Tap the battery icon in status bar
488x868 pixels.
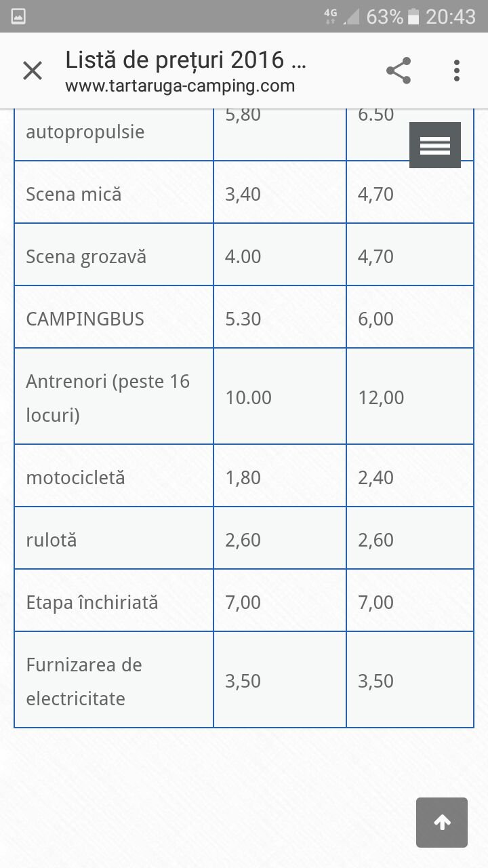(414, 16)
